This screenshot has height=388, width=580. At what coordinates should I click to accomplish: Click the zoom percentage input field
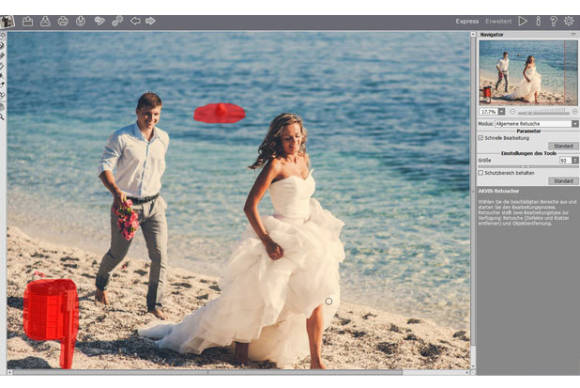pyautogui.click(x=489, y=111)
